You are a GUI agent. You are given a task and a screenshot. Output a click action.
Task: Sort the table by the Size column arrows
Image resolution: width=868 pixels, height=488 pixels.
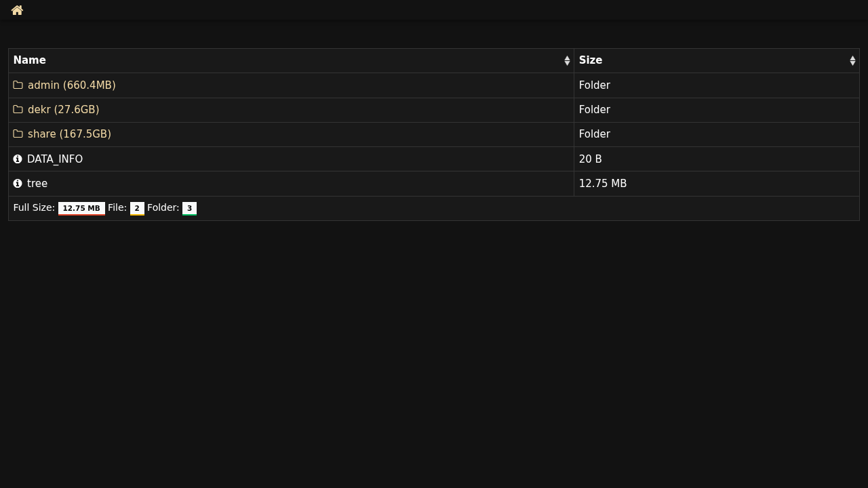coord(852,61)
